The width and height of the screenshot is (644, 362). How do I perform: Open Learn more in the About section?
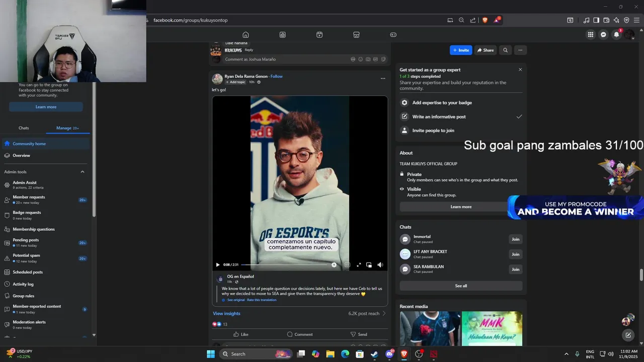point(461,207)
